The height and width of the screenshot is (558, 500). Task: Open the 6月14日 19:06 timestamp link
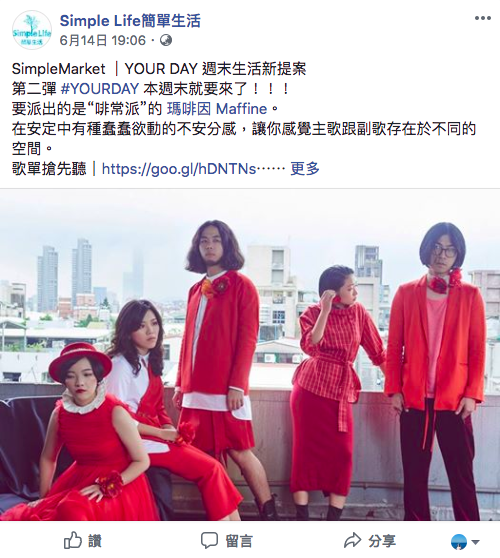coord(102,40)
